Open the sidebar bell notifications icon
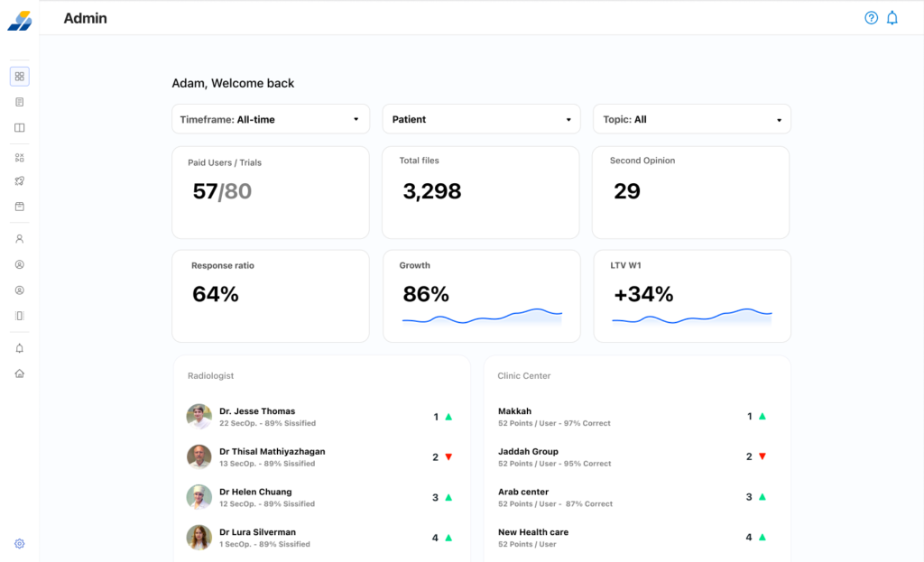The height and width of the screenshot is (562, 924). [x=20, y=348]
